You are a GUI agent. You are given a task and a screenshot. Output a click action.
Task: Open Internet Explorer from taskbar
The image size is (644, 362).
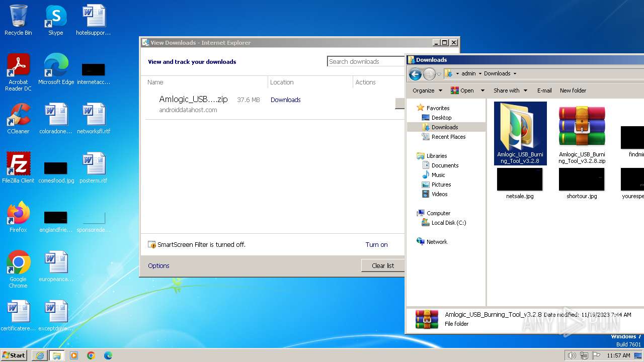[40, 355]
